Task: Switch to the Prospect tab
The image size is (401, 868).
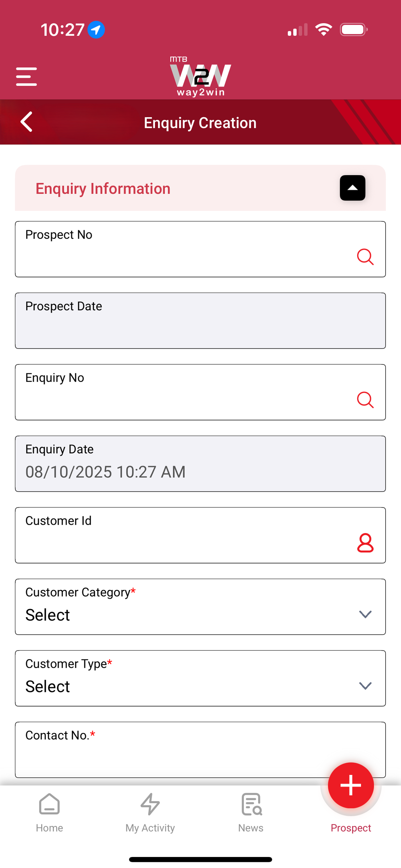Action: tap(351, 828)
